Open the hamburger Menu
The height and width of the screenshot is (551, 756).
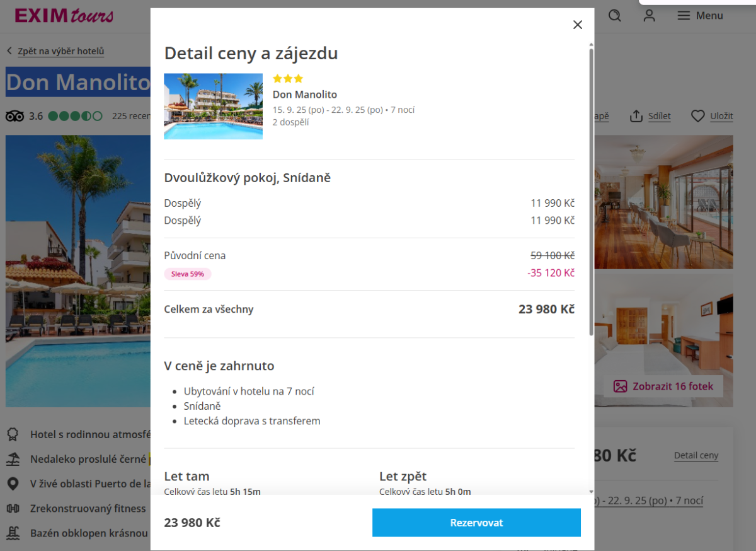pos(700,16)
